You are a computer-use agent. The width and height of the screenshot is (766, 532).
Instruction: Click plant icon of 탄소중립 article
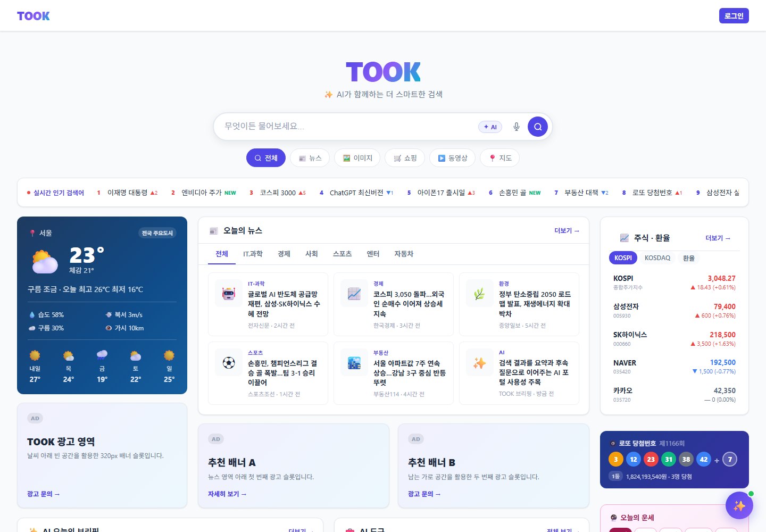(480, 293)
